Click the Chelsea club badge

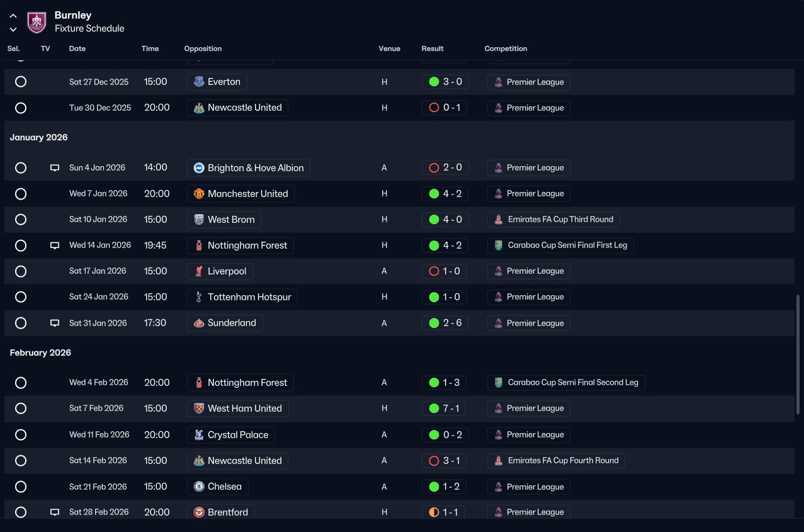[x=199, y=487]
